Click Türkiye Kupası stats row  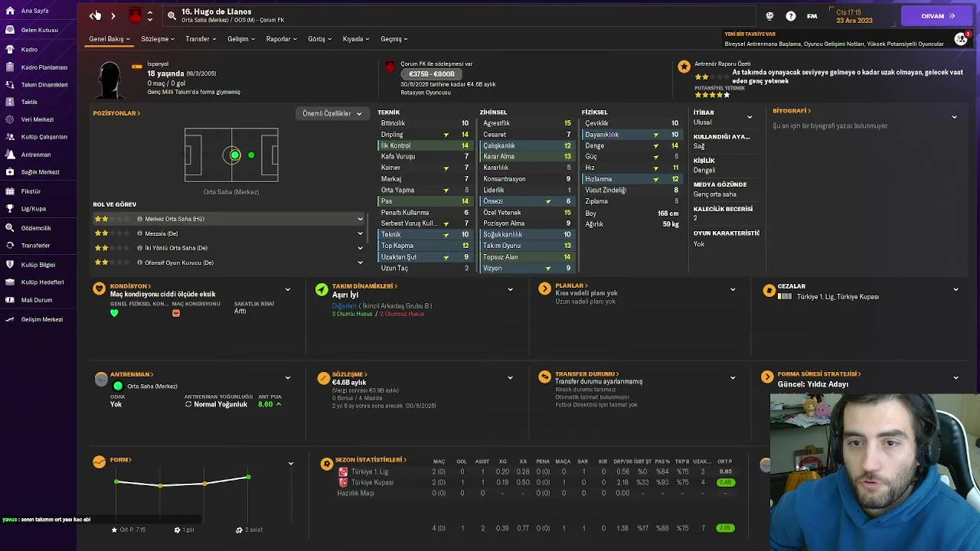(536, 483)
